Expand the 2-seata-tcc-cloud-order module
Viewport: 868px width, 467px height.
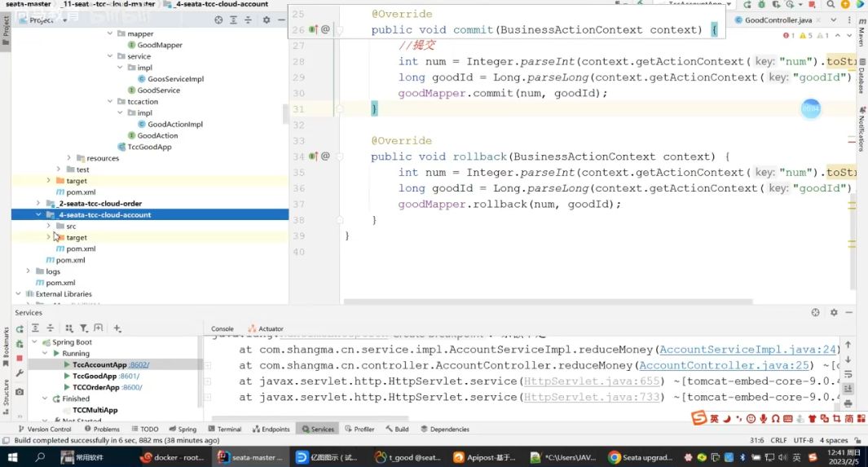point(38,204)
